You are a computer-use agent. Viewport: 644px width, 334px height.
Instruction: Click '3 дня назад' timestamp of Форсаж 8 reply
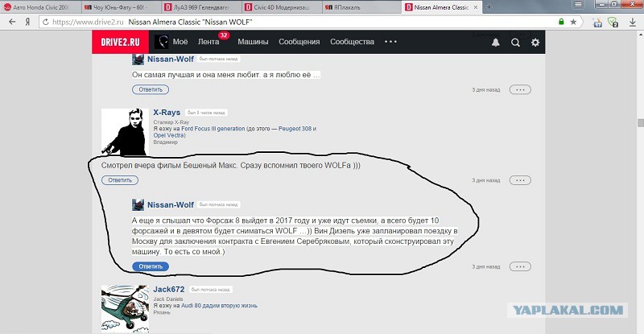point(486,267)
